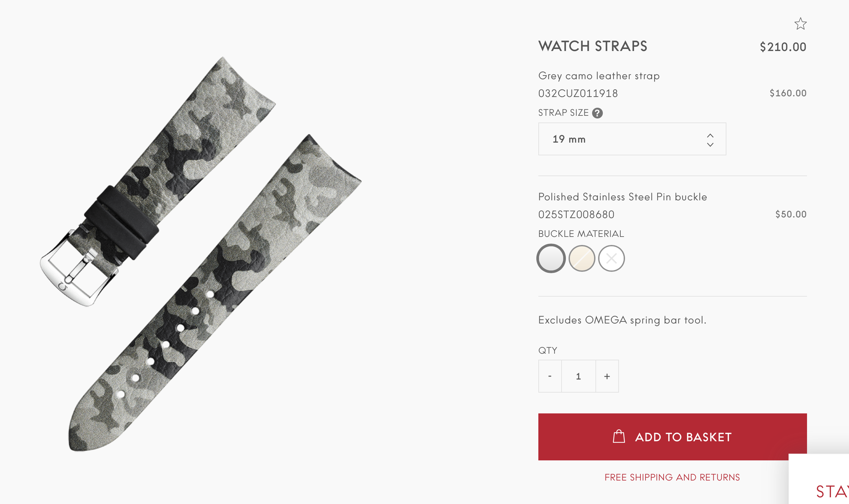Open the Free Shipping and Returns link
The image size is (849, 504).
(672, 477)
